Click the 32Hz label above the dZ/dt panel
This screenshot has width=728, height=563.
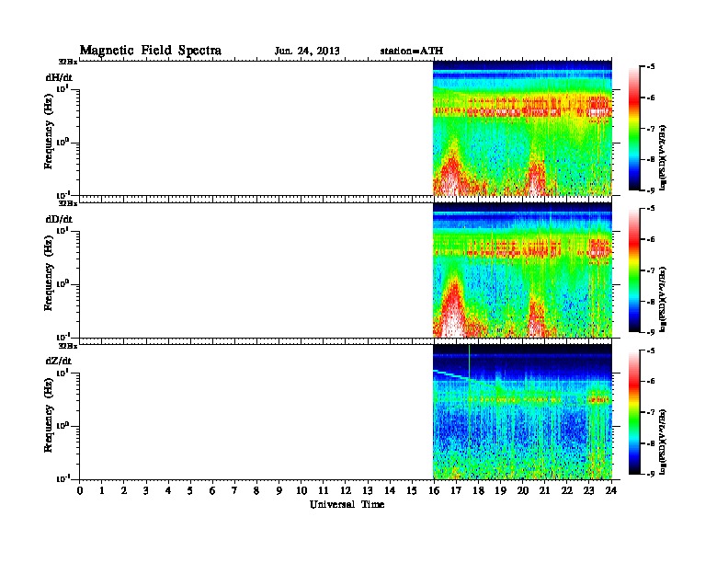pyautogui.click(x=68, y=346)
